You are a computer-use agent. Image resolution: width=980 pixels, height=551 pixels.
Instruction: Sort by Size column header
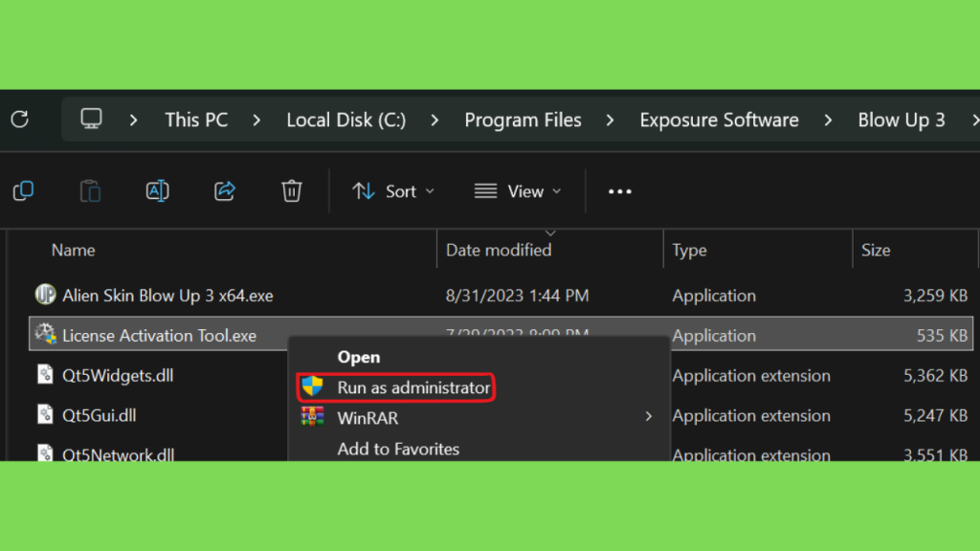(876, 250)
